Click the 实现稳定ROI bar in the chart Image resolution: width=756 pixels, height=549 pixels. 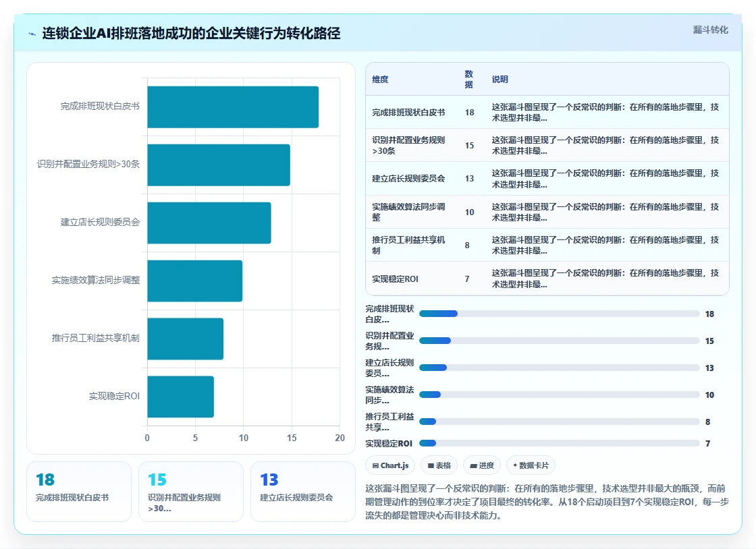point(181,397)
